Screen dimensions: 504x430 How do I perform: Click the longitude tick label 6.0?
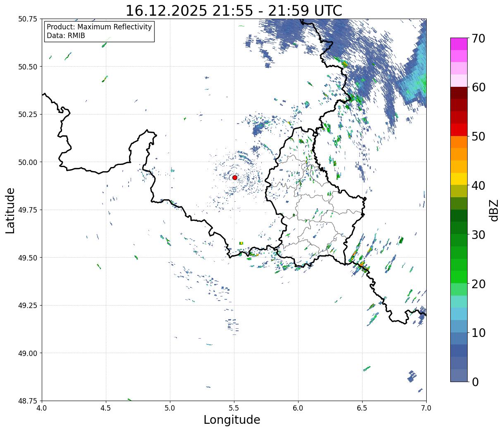[x=298, y=408]
